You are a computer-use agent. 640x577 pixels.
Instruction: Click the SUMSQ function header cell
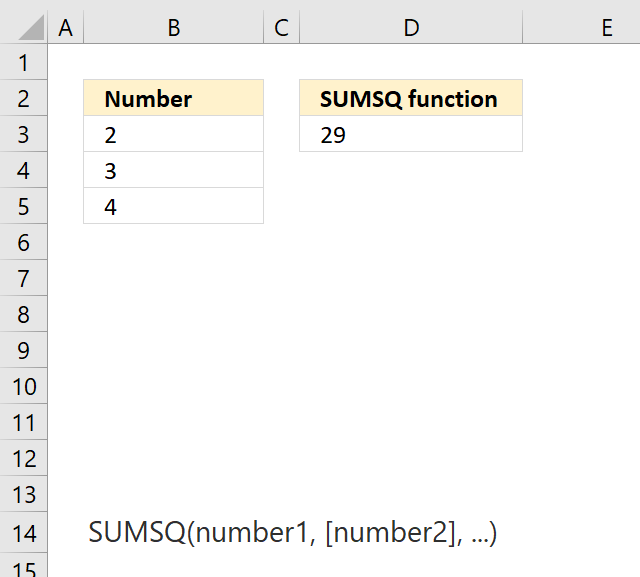(411, 98)
